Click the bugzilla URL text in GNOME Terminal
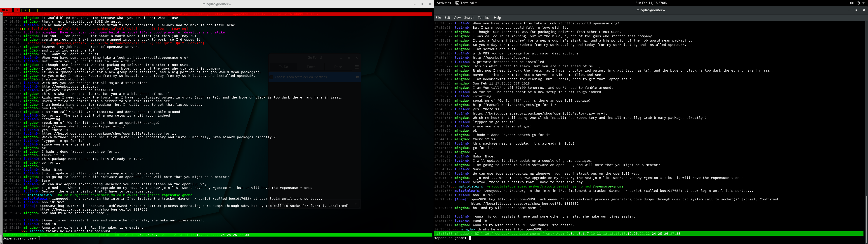This screenshot has height=244, width=868. (525, 204)
